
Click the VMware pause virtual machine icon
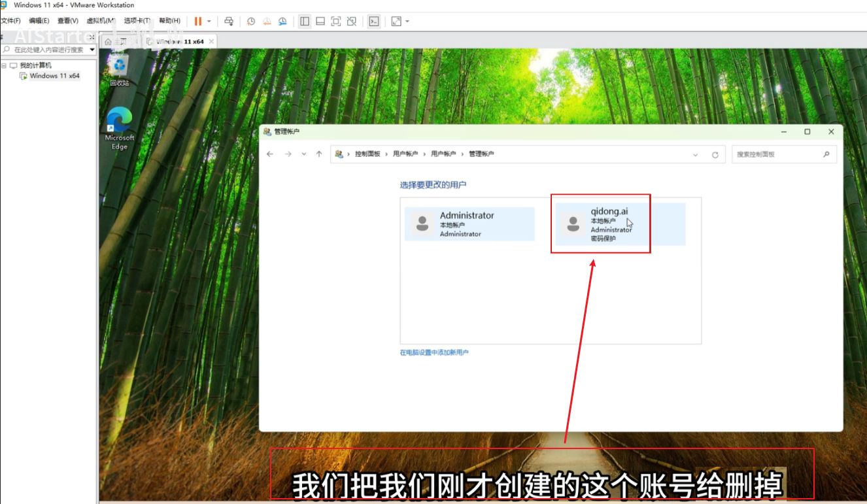[x=197, y=21]
